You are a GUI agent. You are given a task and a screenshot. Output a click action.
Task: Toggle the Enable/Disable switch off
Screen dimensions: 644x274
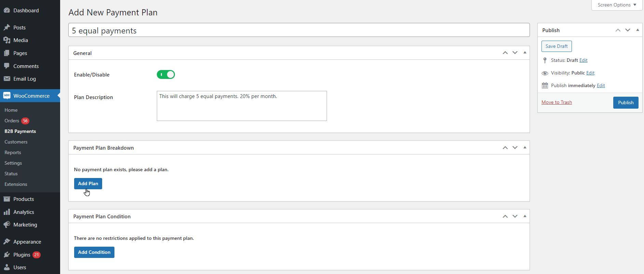166,74
